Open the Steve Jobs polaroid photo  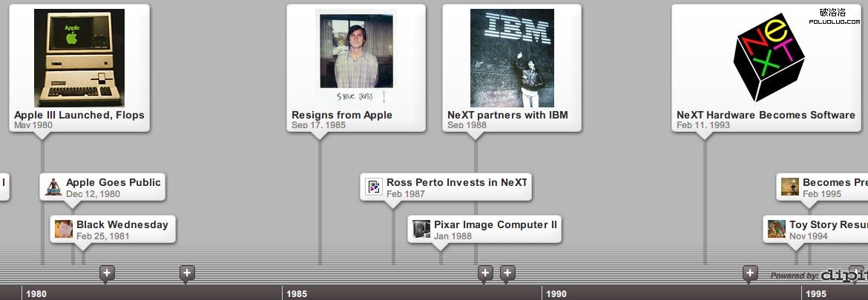(x=356, y=58)
